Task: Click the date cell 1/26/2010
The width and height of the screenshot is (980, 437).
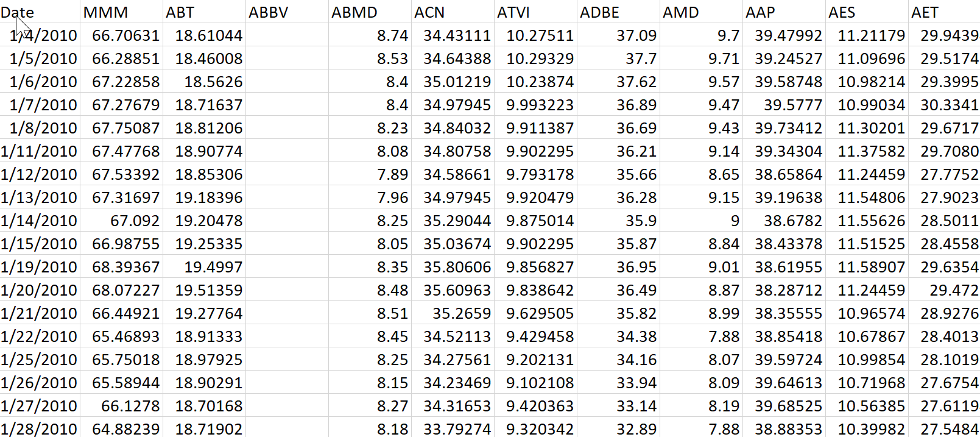Action: click(40, 383)
